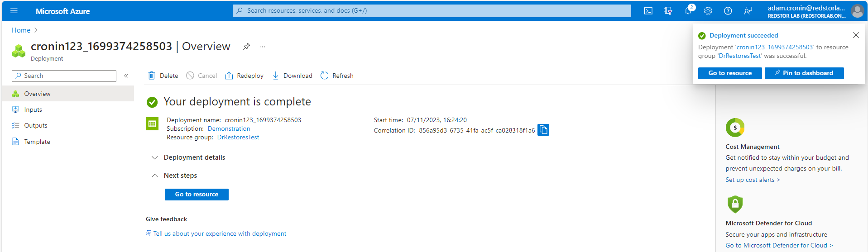Image resolution: width=868 pixels, height=252 pixels.
Task: Download the deployment via the toolbar
Action: coord(292,76)
